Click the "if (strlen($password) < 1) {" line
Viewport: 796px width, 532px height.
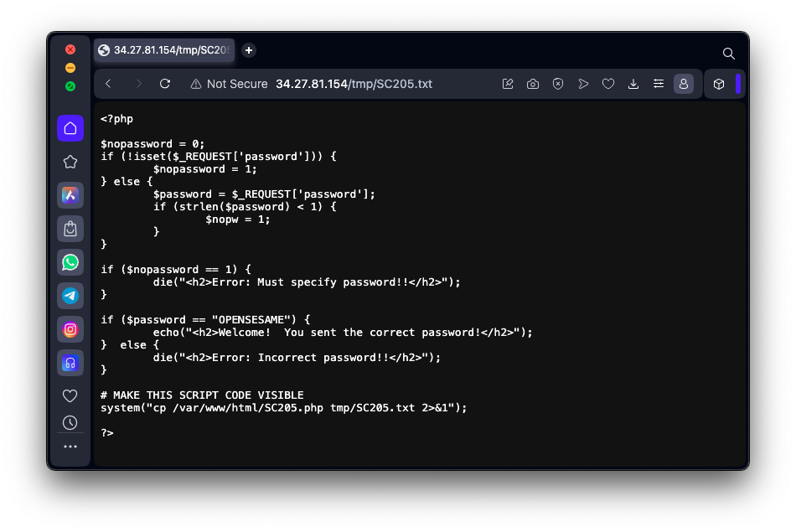[x=245, y=207]
